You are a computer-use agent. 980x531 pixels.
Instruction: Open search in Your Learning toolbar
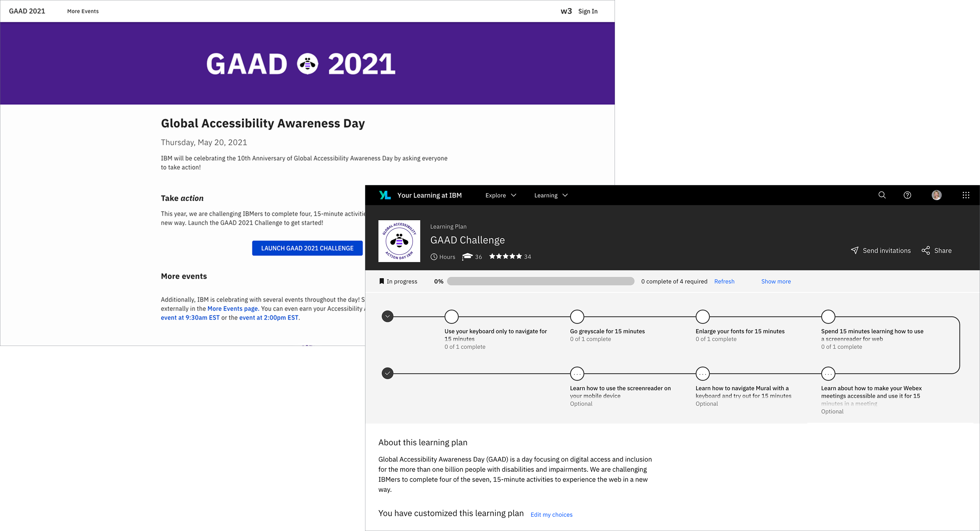coord(882,195)
